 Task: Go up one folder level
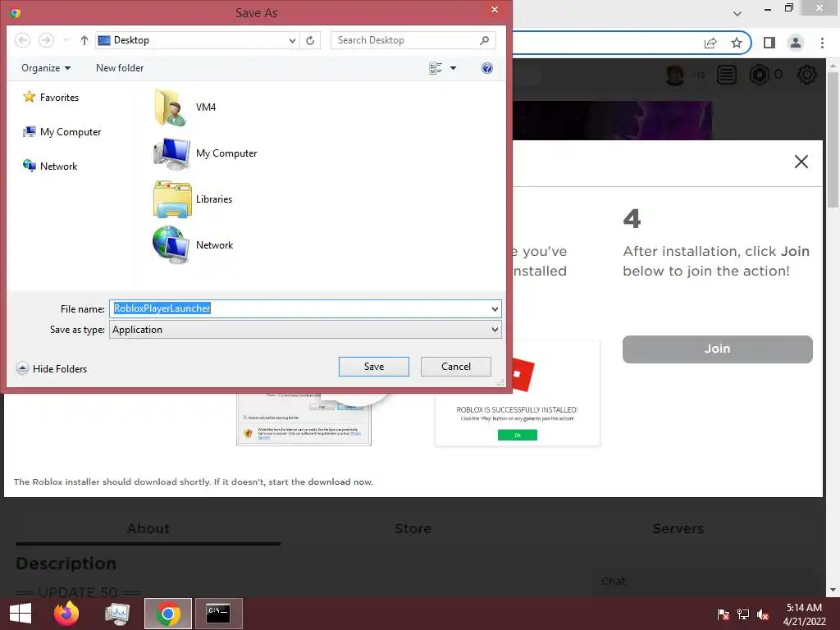click(x=84, y=40)
